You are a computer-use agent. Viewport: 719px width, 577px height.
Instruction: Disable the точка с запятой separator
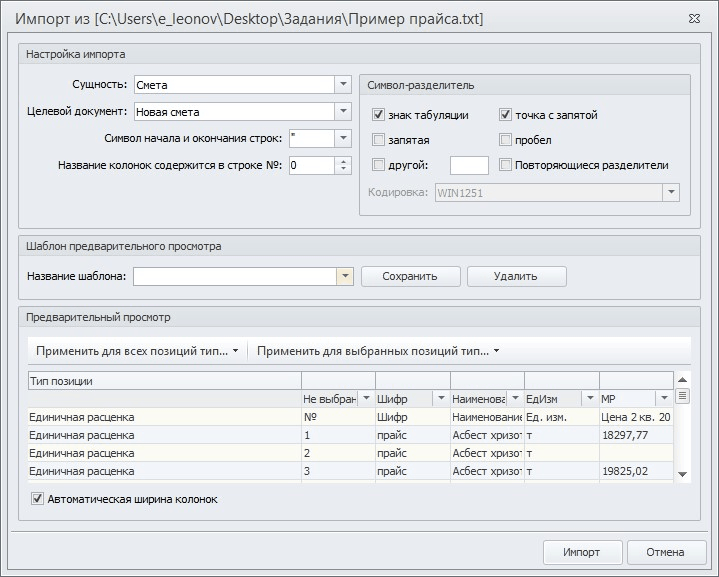[x=506, y=115]
